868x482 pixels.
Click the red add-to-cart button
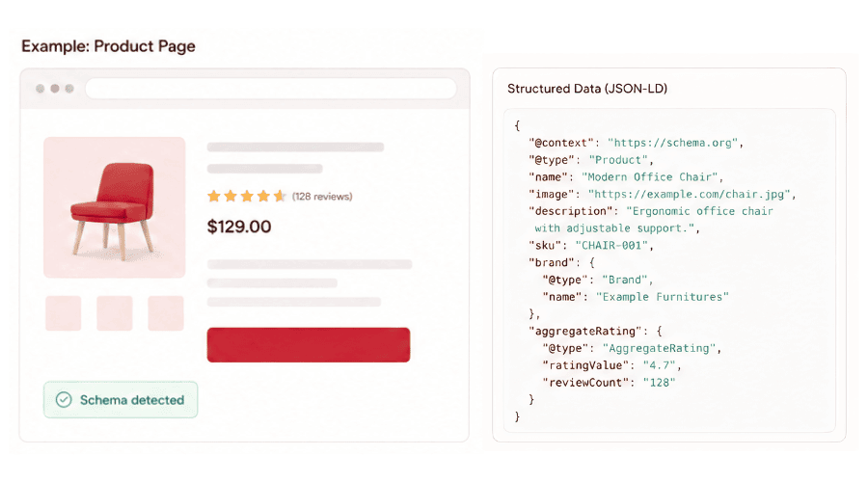(x=309, y=345)
